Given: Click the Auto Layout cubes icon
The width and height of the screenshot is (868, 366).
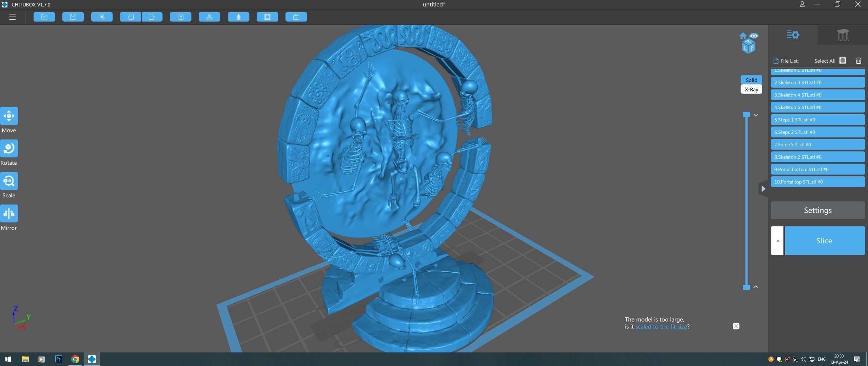Looking at the screenshot, I should coord(209,17).
